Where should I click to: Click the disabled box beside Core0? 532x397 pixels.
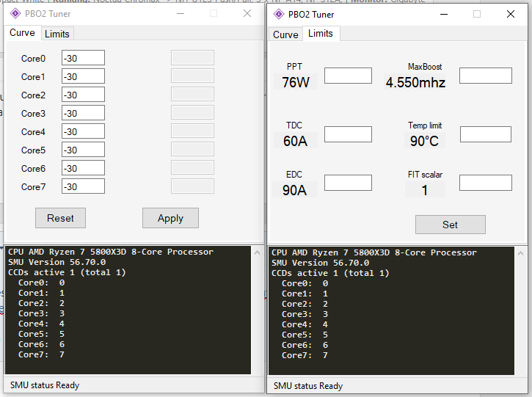[192, 58]
